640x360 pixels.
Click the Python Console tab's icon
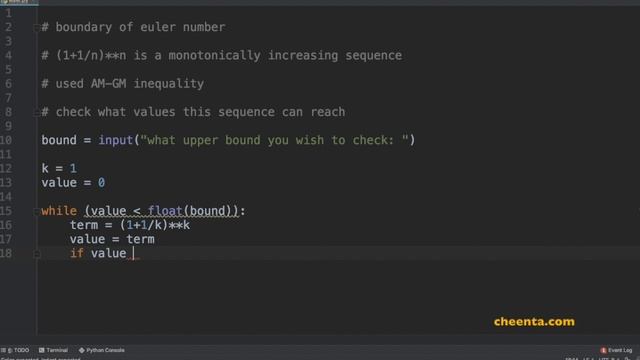pyautogui.click(x=81, y=350)
